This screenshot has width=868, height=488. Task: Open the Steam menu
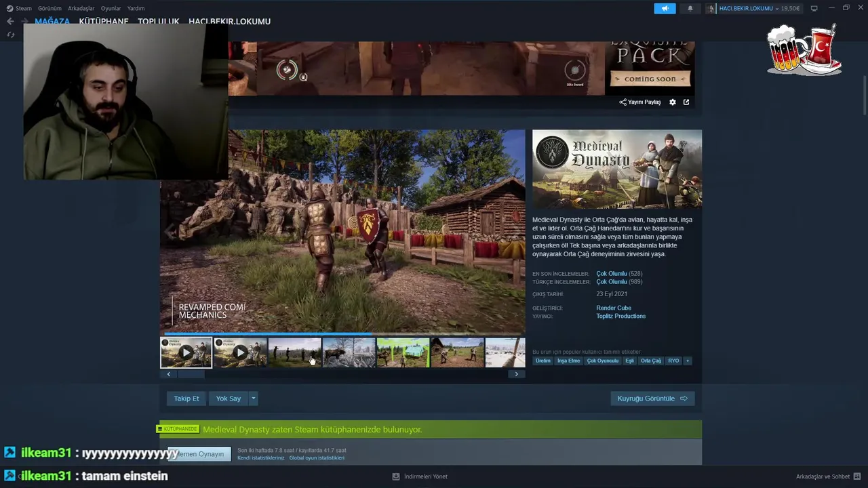click(x=19, y=8)
